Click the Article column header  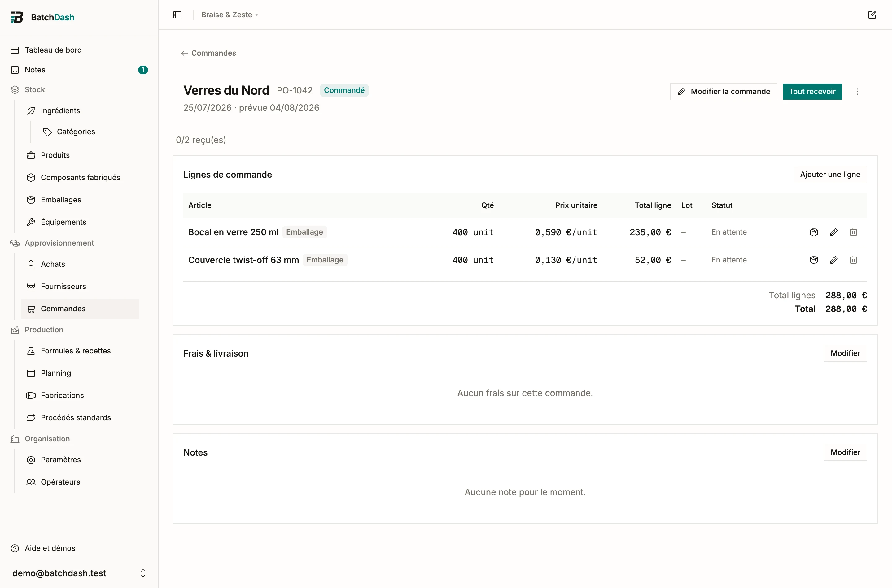[x=200, y=205]
